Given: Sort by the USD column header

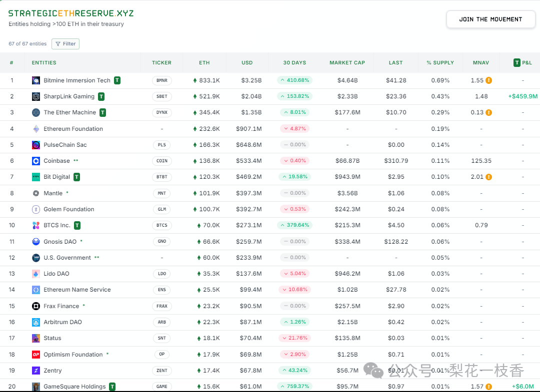Looking at the screenshot, I should pos(247,62).
